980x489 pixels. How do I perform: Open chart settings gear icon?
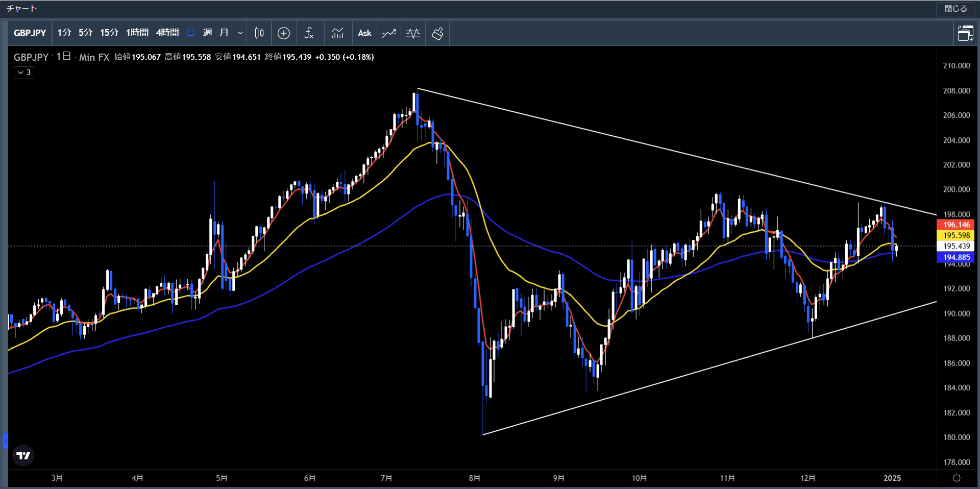pos(957,478)
